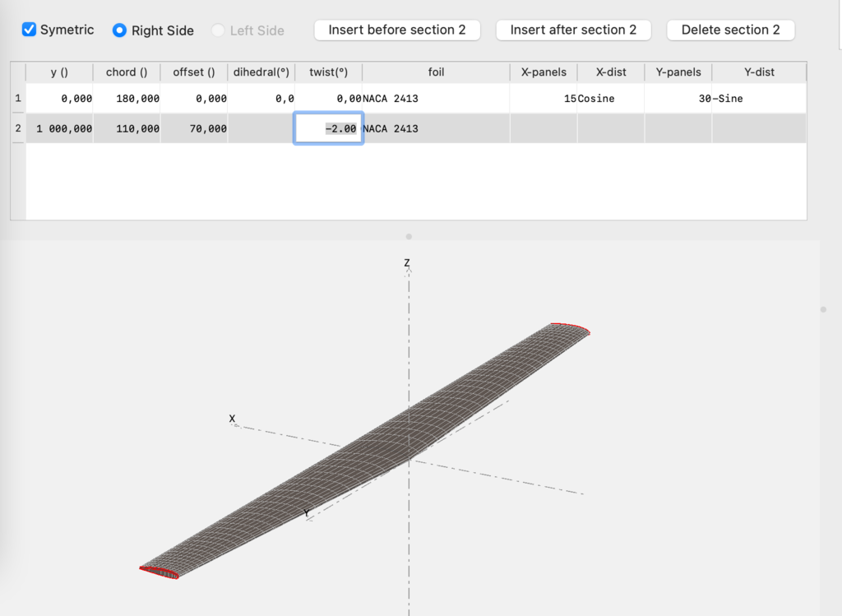842x616 pixels.
Task: Select foil NACA 2413 cell in row 2
Action: (435, 129)
